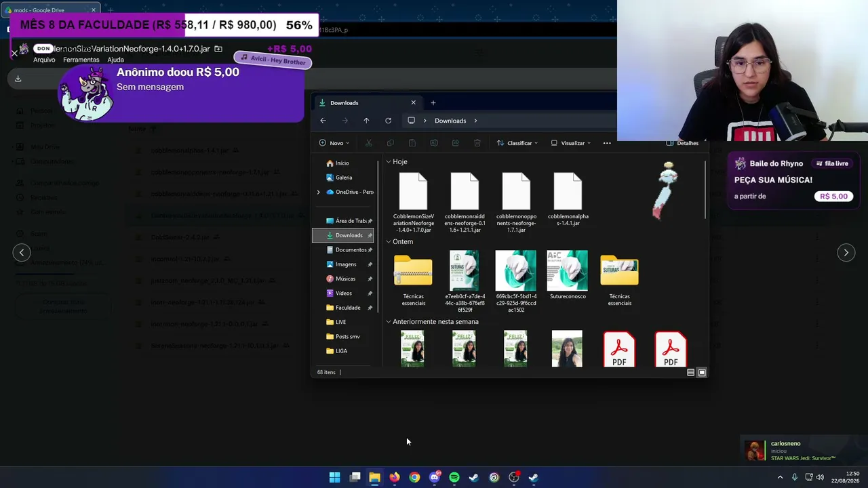Open the Posts smv folder in sidebar

(x=344, y=336)
